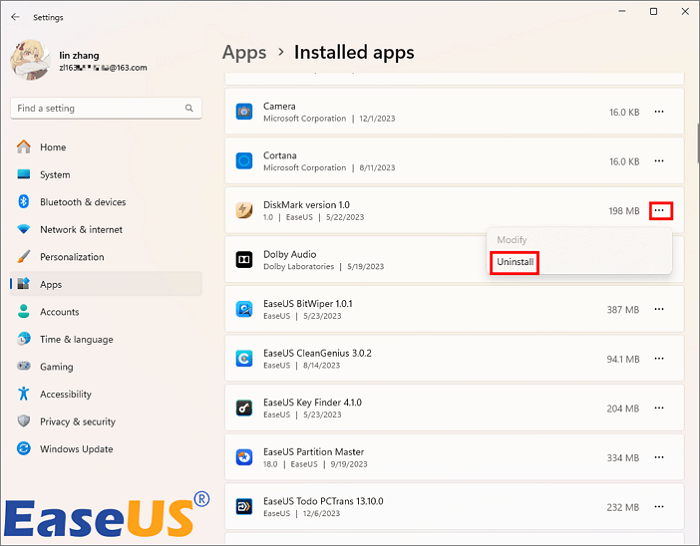Click the 198 MB size value
The width and height of the screenshot is (700, 546).
624,211
